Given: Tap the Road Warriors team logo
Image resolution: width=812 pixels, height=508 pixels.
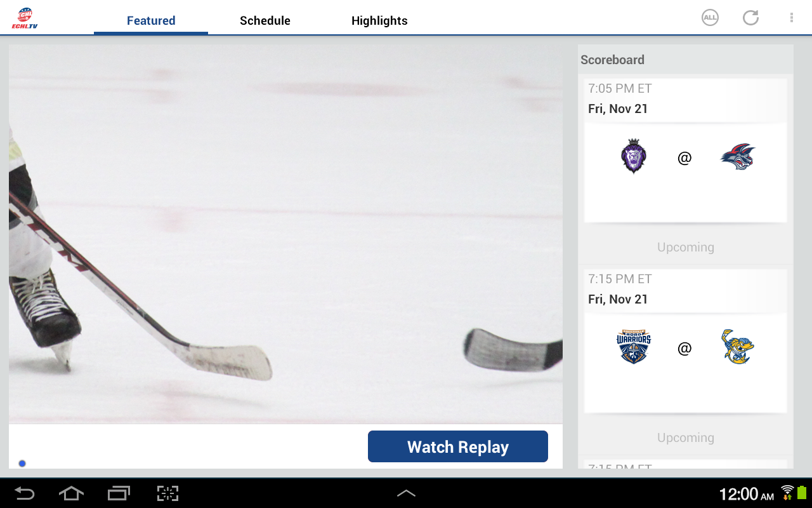Looking at the screenshot, I should point(634,347).
